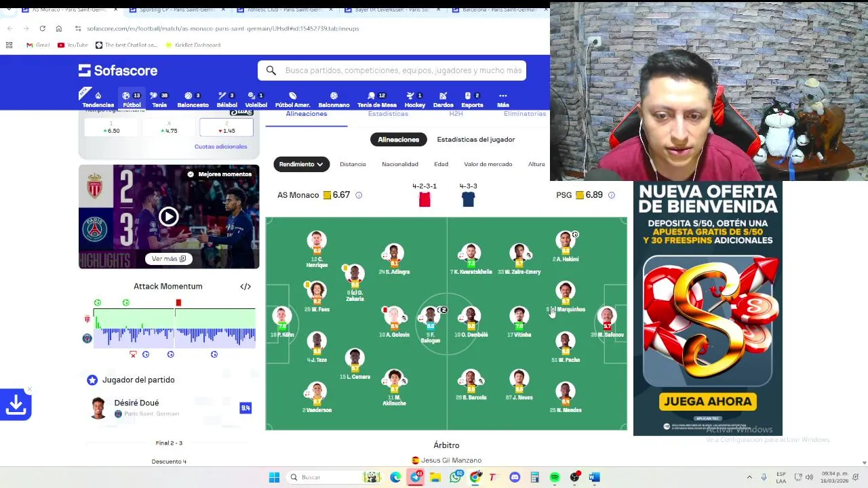868x488 pixels.
Task: Switch to the Estadísticas tab
Action: (x=388, y=114)
